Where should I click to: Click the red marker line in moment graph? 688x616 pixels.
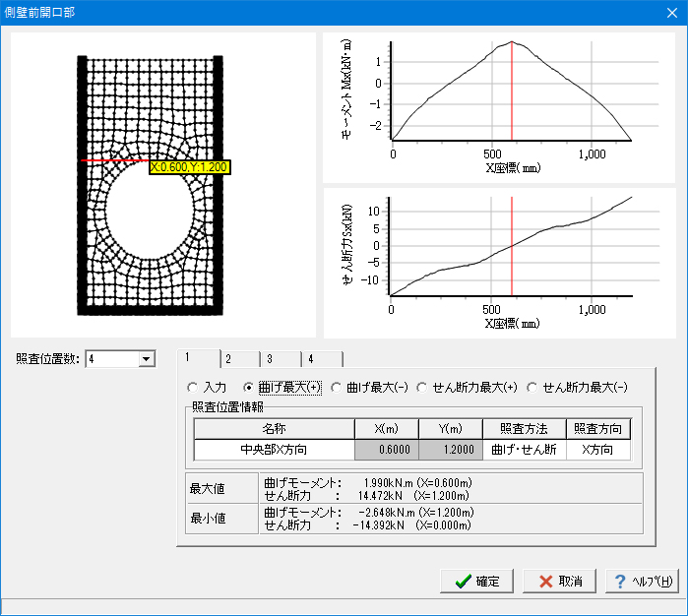(512, 92)
